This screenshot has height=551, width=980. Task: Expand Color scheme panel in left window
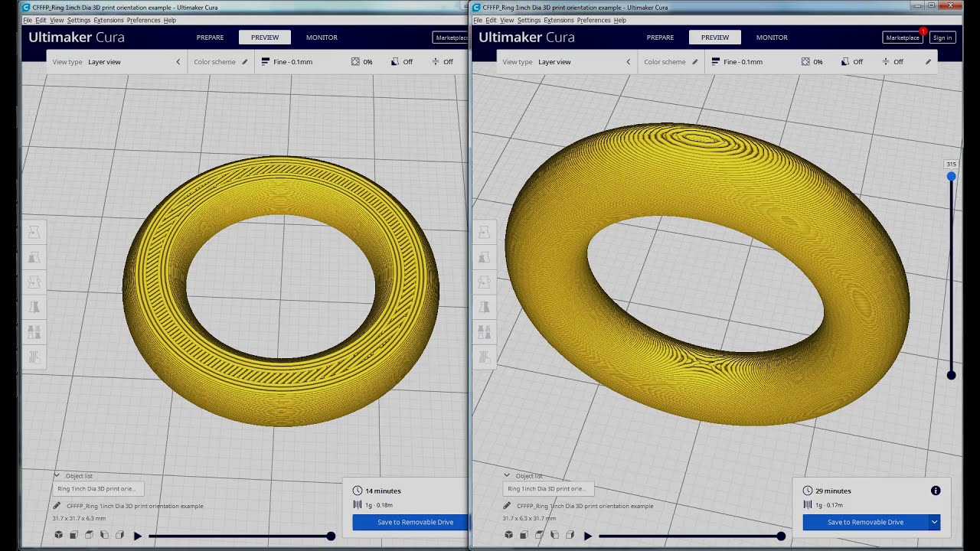[220, 62]
